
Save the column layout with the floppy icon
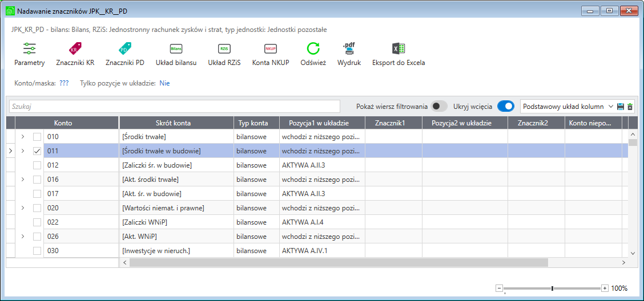point(621,107)
